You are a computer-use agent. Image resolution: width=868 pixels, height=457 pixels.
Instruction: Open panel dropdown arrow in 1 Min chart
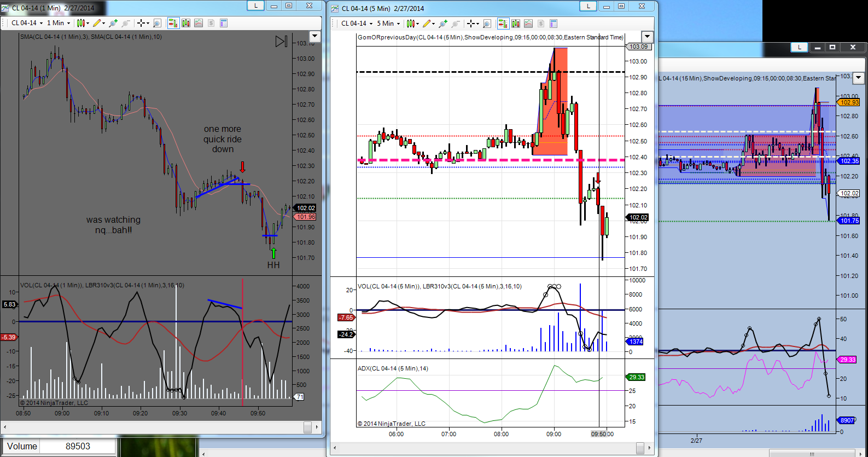[x=314, y=37]
